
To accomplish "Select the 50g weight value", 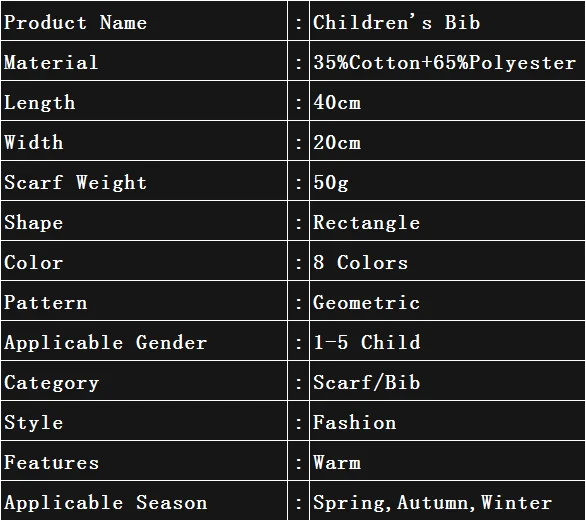I will click(331, 183).
